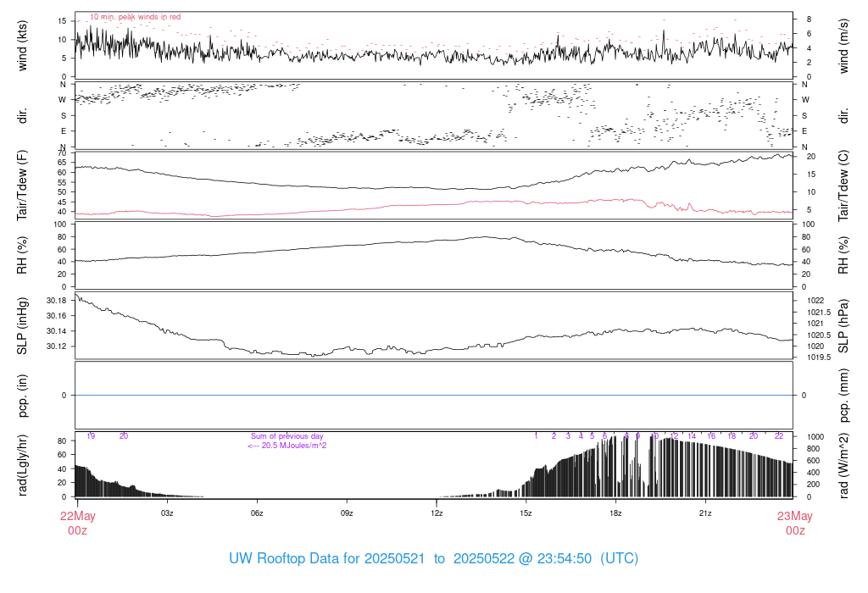Click the 'SLP (inHg)' axis label
This screenshot has height=593, width=868.
(x=22, y=326)
